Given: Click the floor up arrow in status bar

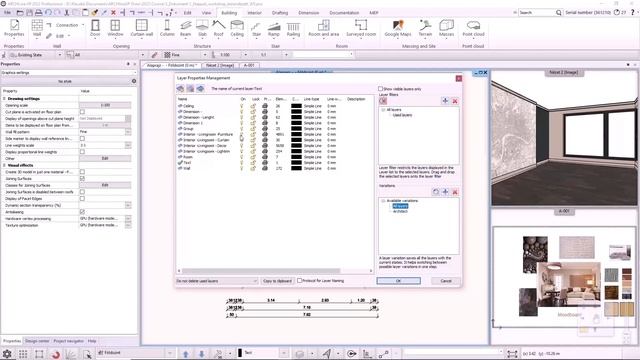Looking at the screenshot, I should 186,353.
